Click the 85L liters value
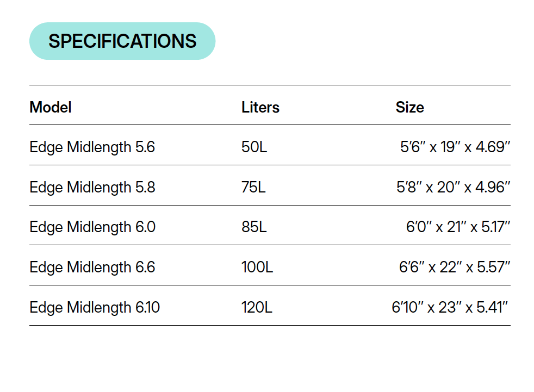 tap(254, 227)
